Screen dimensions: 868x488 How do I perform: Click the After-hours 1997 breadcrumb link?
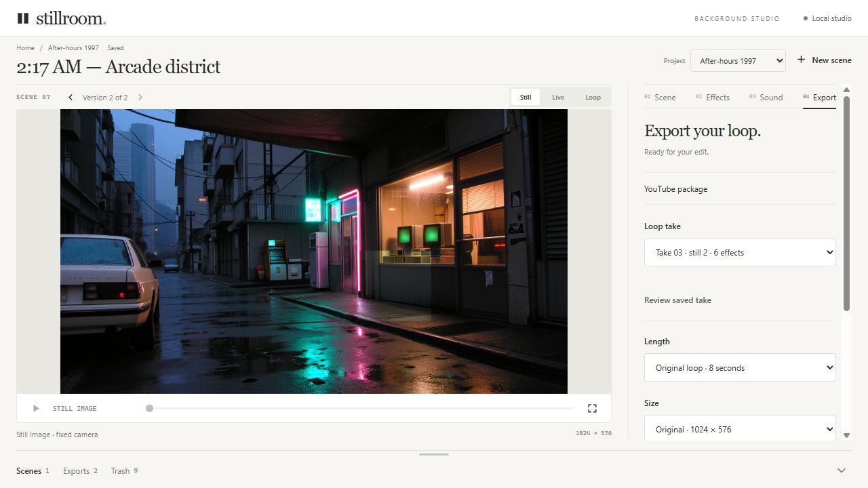tap(73, 48)
